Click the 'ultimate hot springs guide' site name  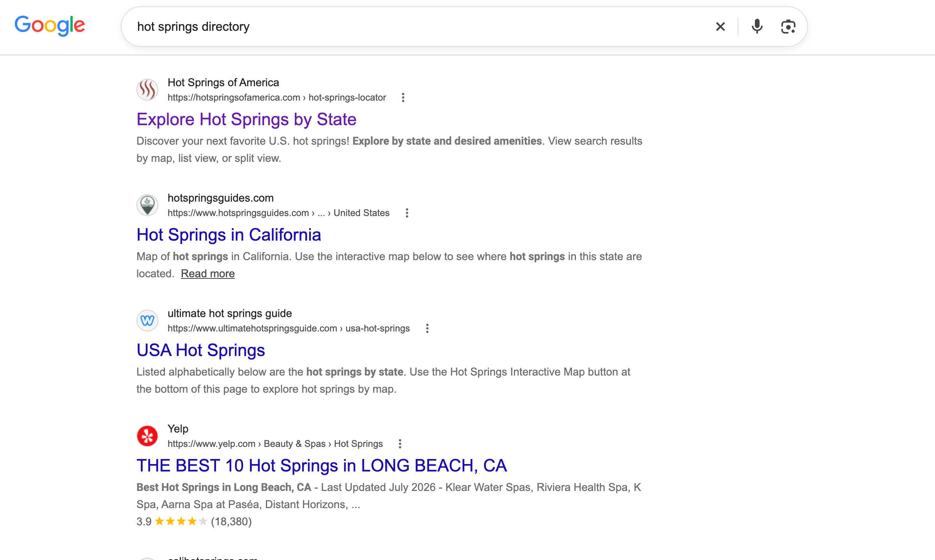pos(230,314)
